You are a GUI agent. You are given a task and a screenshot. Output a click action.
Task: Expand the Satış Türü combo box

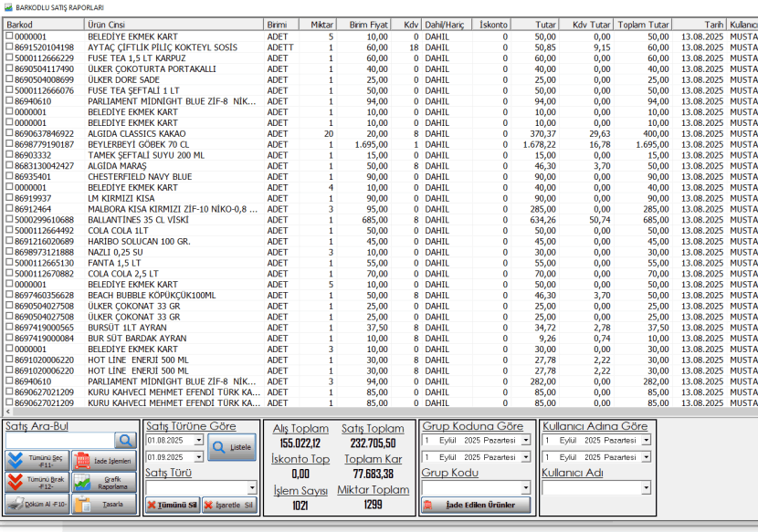point(252,487)
